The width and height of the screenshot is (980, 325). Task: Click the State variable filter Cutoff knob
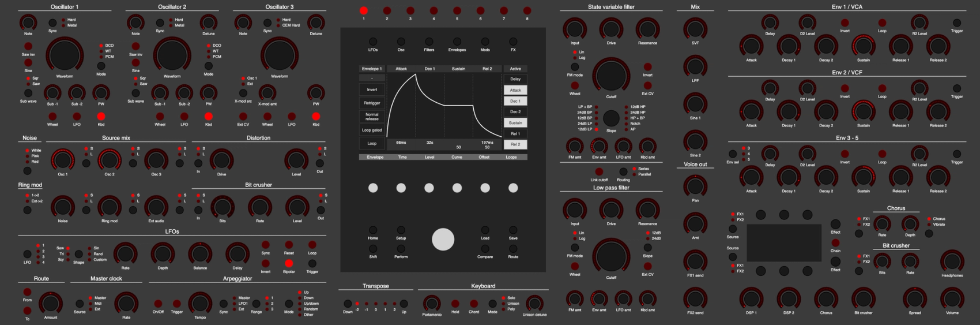611,76
